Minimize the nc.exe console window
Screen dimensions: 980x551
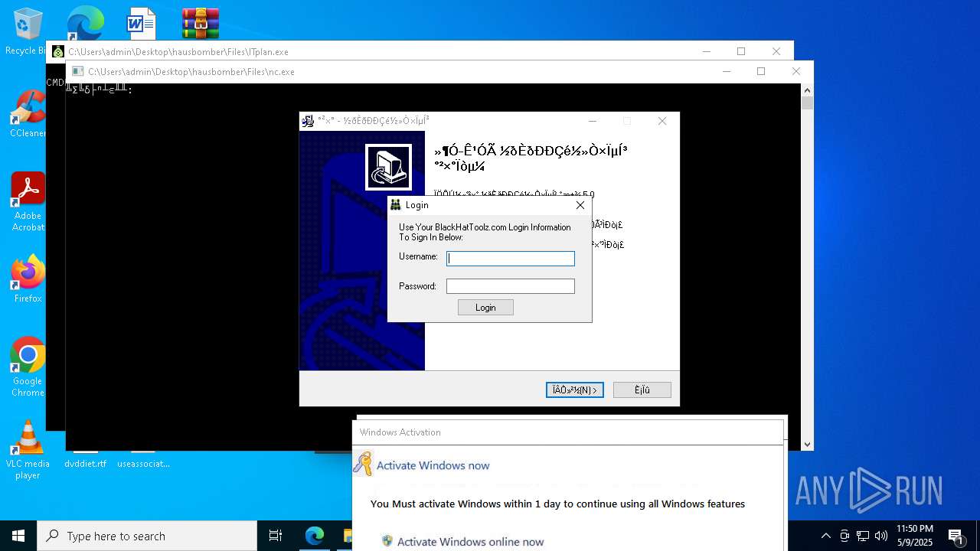(726, 71)
